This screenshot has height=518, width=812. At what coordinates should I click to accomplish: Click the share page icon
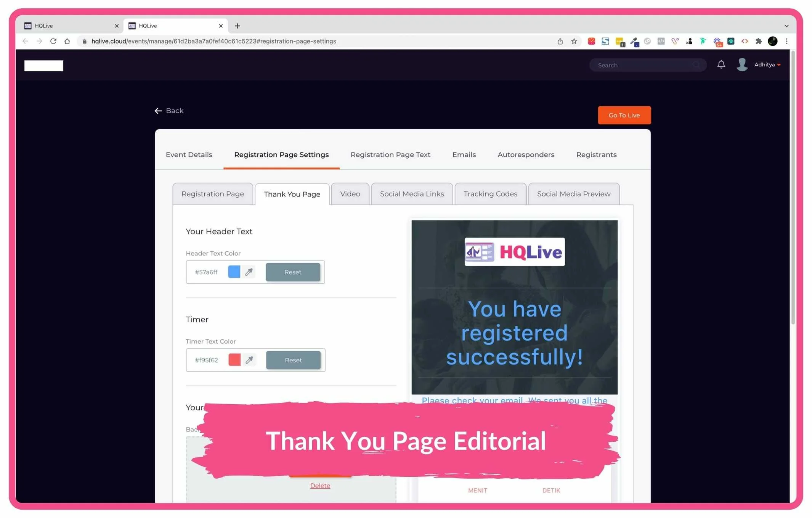(560, 41)
